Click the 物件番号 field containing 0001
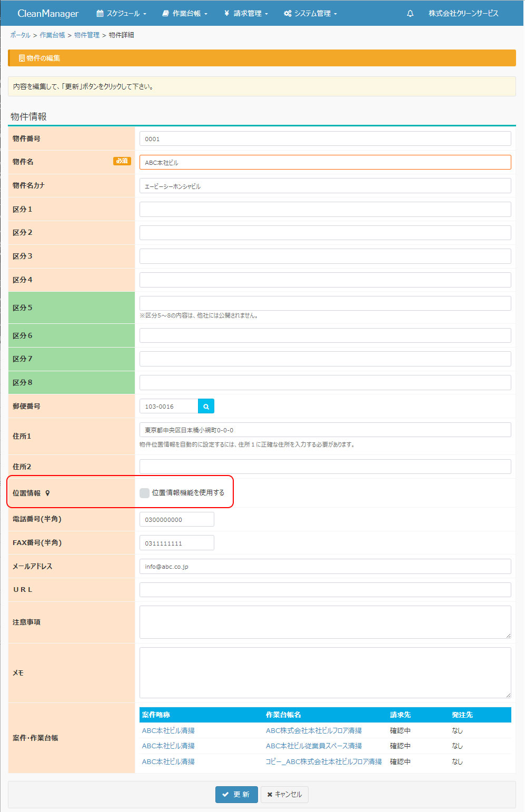This screenshot has height=812, width=525. [x=325, y=138]
